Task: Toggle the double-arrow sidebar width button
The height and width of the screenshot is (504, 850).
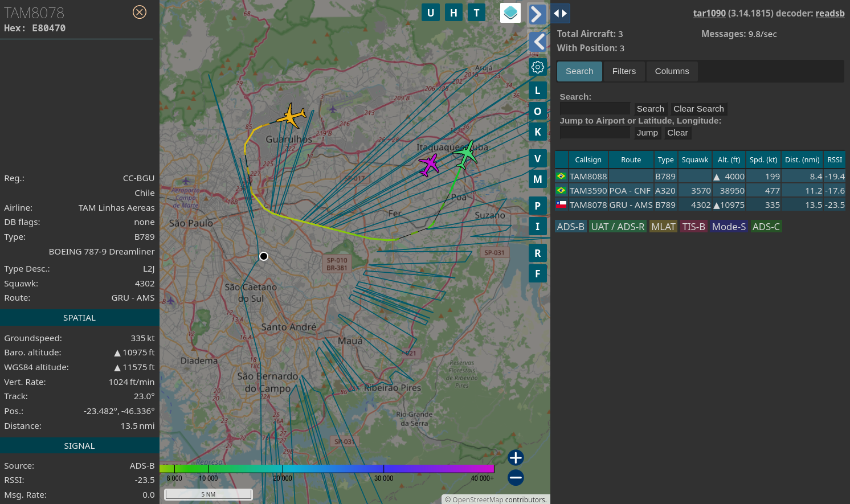Action: pyautogui.click(x=560, y=13)
